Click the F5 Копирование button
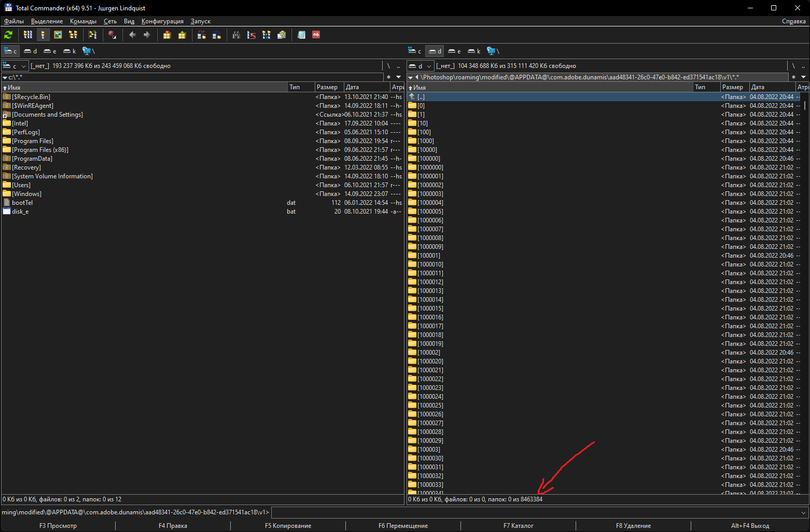This screenshot has width=810, height=532. (288, 526)
